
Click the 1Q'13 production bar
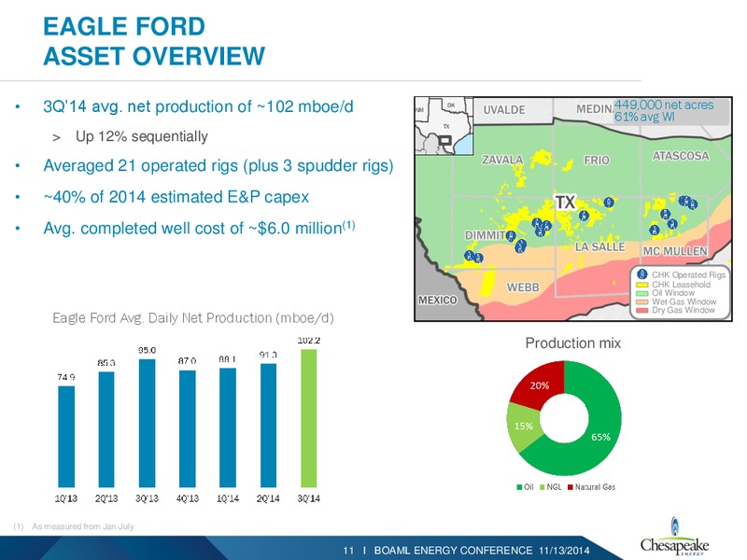point(66,437)
